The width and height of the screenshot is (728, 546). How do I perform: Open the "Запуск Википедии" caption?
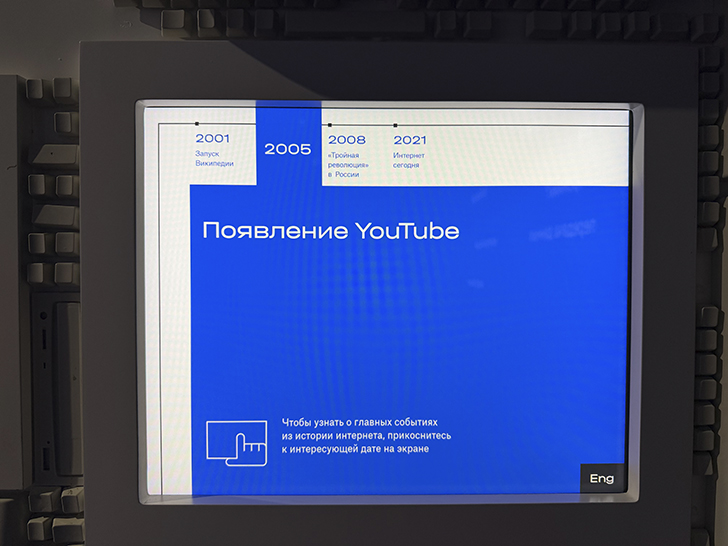click(x=214, y=158)
